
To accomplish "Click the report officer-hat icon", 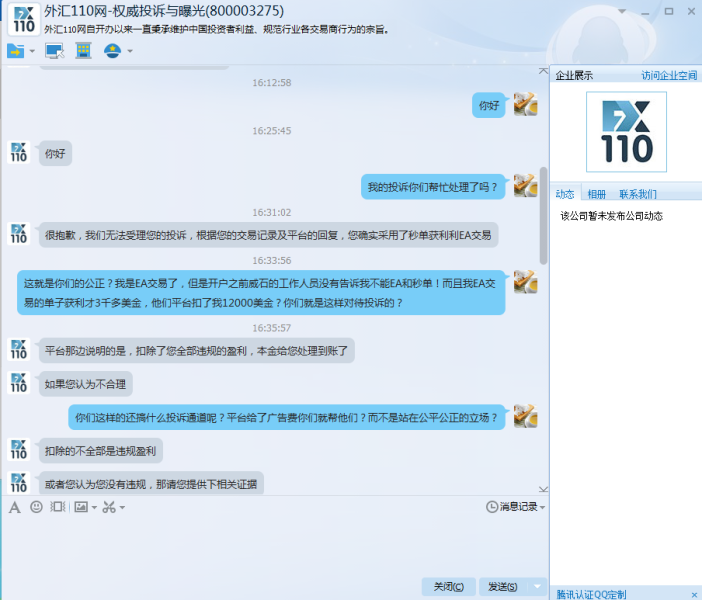I will (112, 51).
